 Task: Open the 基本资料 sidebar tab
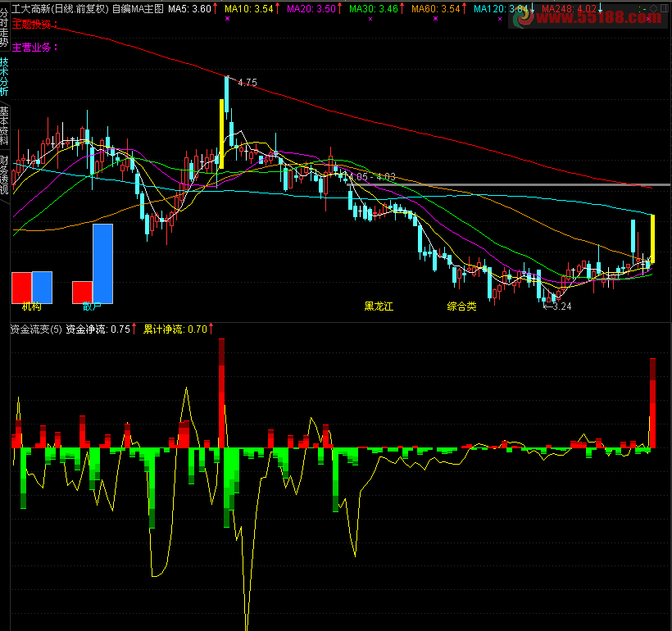tap(4, 125)
